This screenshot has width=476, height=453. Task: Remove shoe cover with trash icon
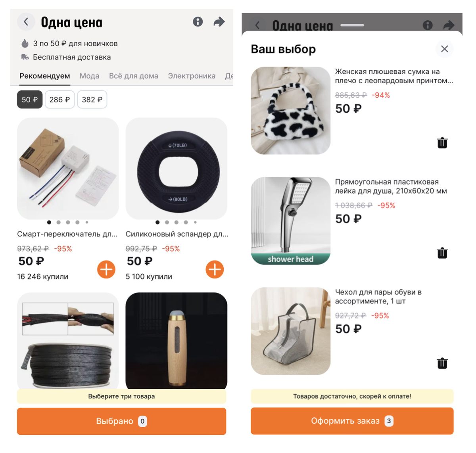(442, 363)
